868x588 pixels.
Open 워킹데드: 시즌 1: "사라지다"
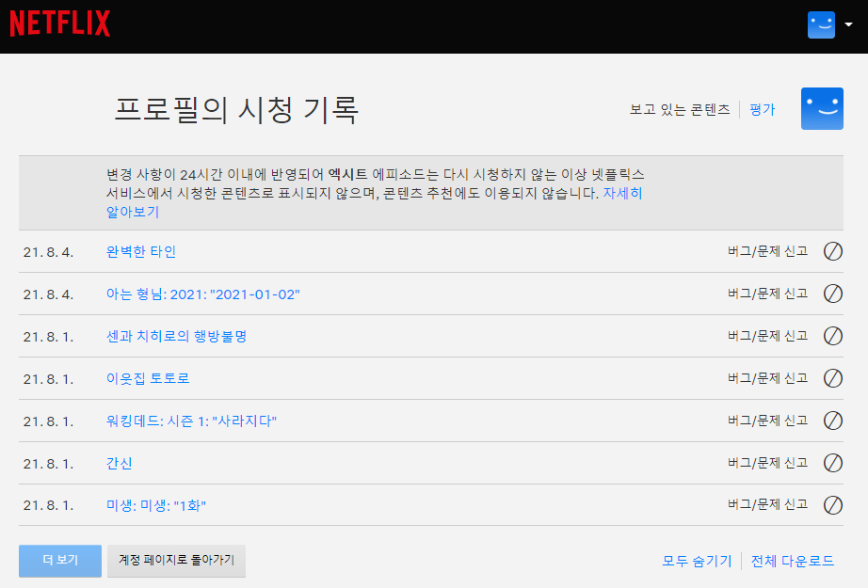point(191,421)
